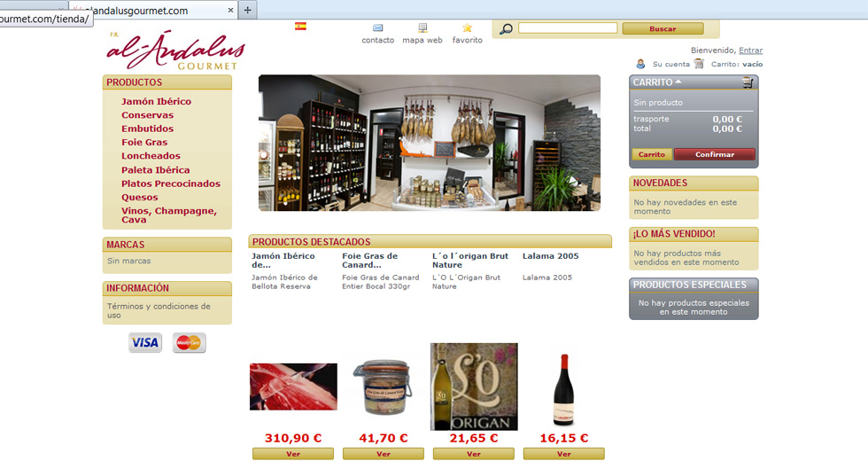Click the CARRITO block title
The height and width of the screenshot is (461, 868).
pyautogui.click(x=653, y=82)
